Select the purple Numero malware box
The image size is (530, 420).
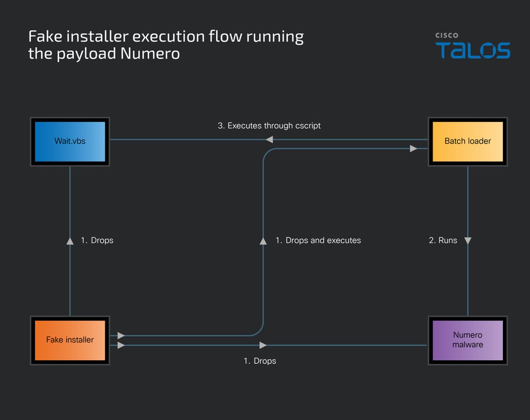pos(468,340)
